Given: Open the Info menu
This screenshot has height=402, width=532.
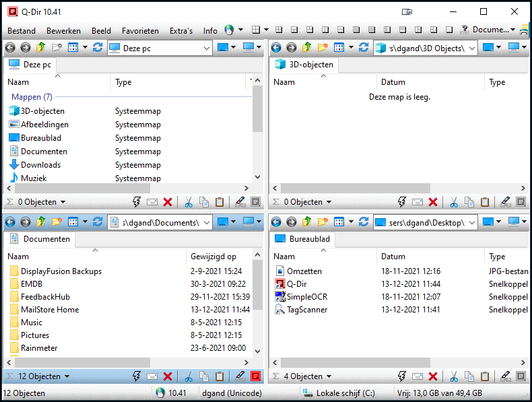Looking at the screenshot, I should click(210, 31).
